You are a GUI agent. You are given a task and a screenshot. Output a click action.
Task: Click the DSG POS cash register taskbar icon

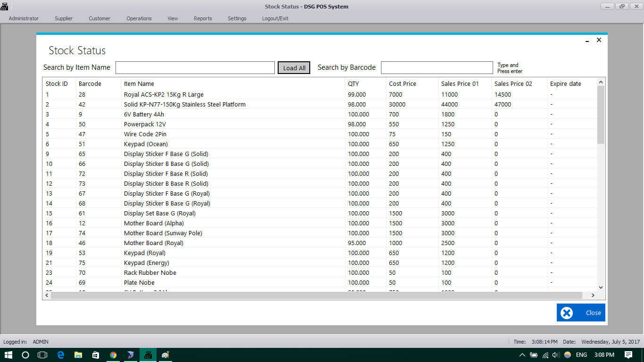click(x=148, y=355)
